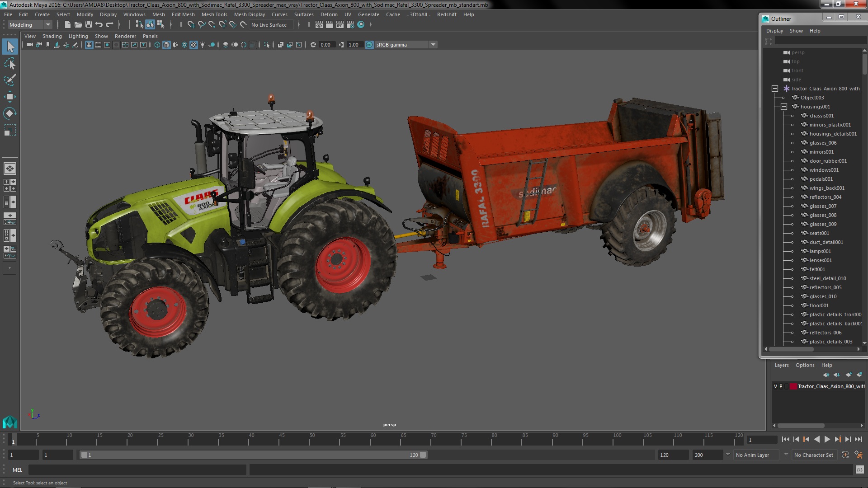Viewport: 868px width, 488px height.
Task: Open the Modeling menu set dropdown
Action: coord(47,25)
